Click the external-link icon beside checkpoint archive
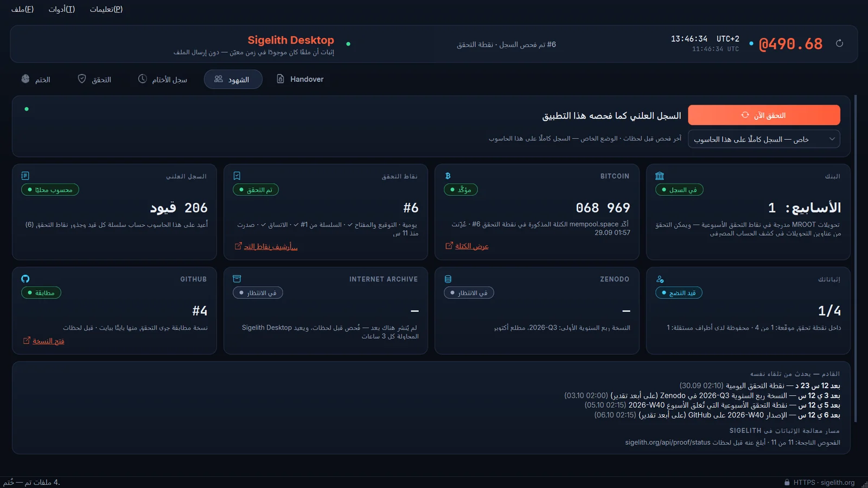The height and width of the screenshot is (488, 868). coord(238,246)
